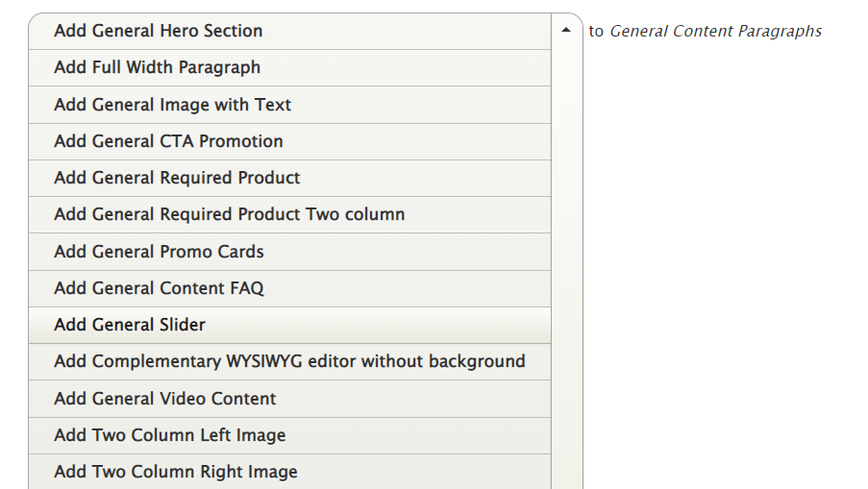The image size is (868, 489).
Task: Choose Add General Required Product Two column
Action: tap(230, 214)
